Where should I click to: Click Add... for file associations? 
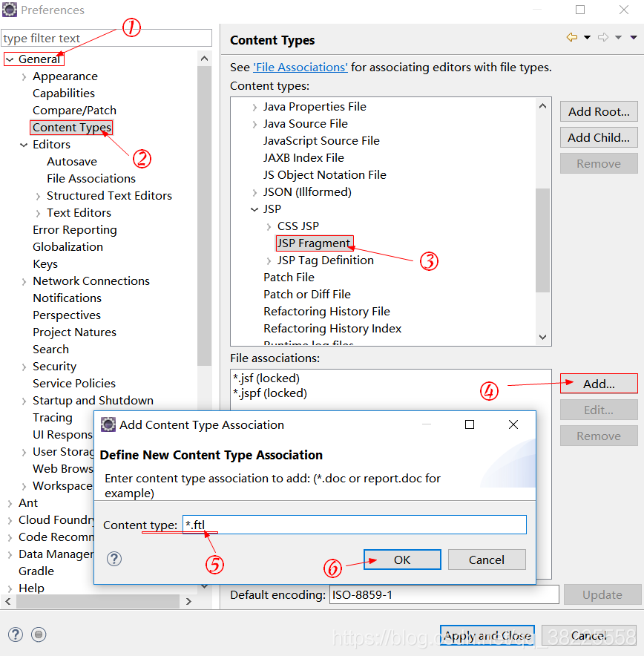point(599,384)
